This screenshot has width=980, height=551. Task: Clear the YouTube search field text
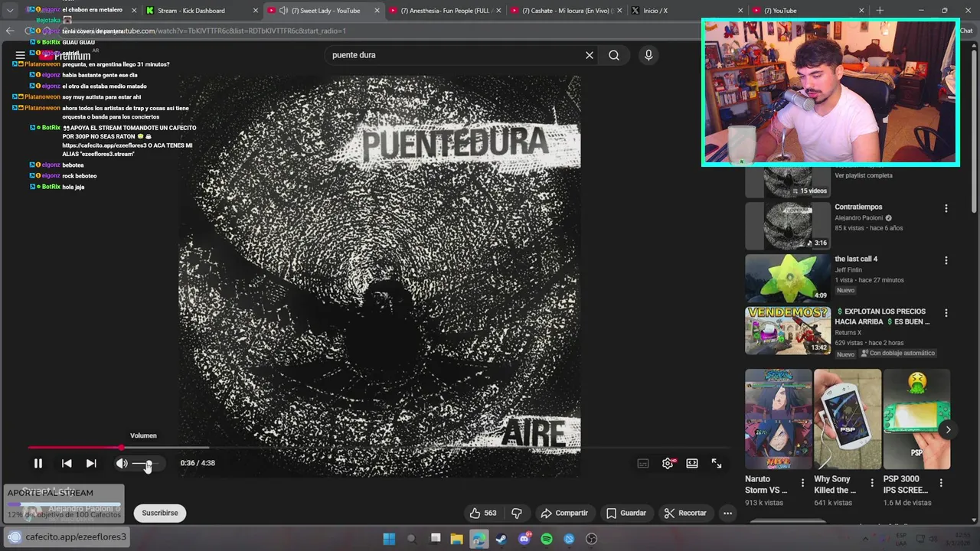[x=590, y=55]
